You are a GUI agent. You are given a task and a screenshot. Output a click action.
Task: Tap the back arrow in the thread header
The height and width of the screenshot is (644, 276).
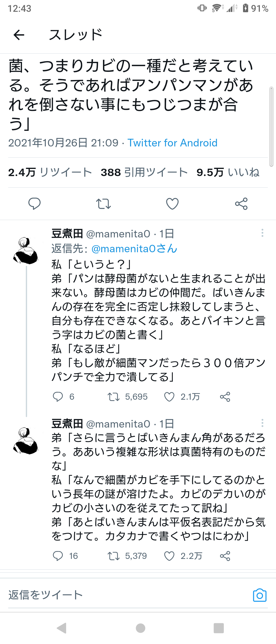[19, 35]
